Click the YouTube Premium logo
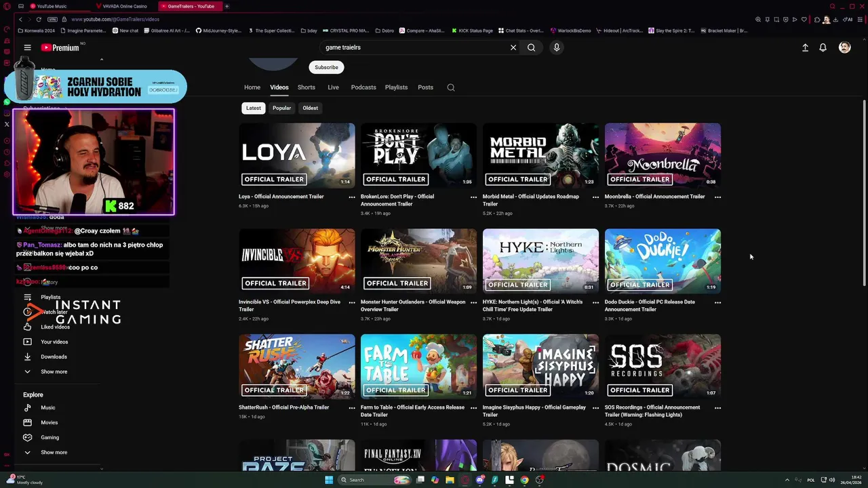The image size is (868, 488). click(x=60, y=47)
